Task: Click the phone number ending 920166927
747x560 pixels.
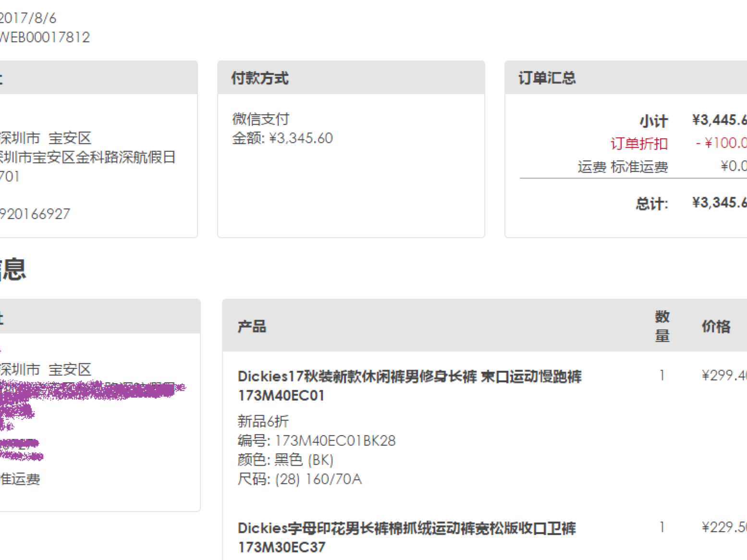Action: (35, 214)
